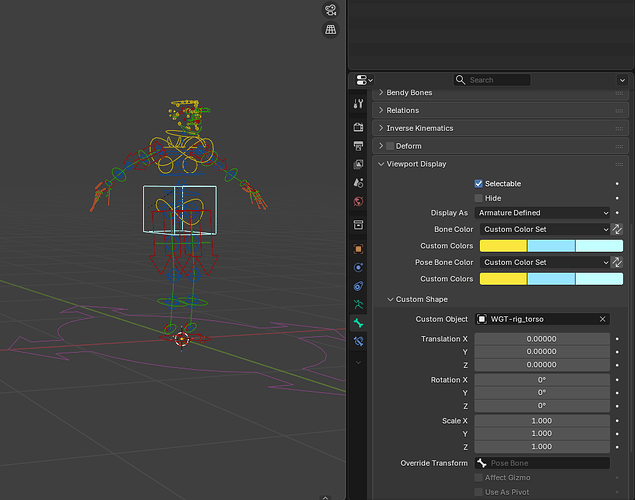Pick the yellow Bone Color custom swatch
This screenshot has width=635, height=500.
tap(503, 246)
